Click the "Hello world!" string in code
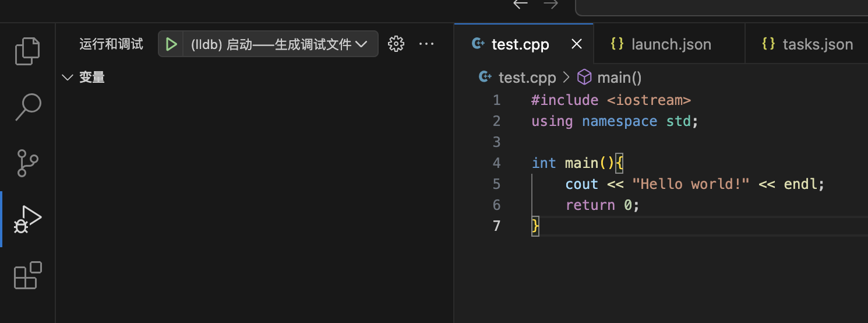Viewport: 868px width, 323px height. [x=690, y=184]
